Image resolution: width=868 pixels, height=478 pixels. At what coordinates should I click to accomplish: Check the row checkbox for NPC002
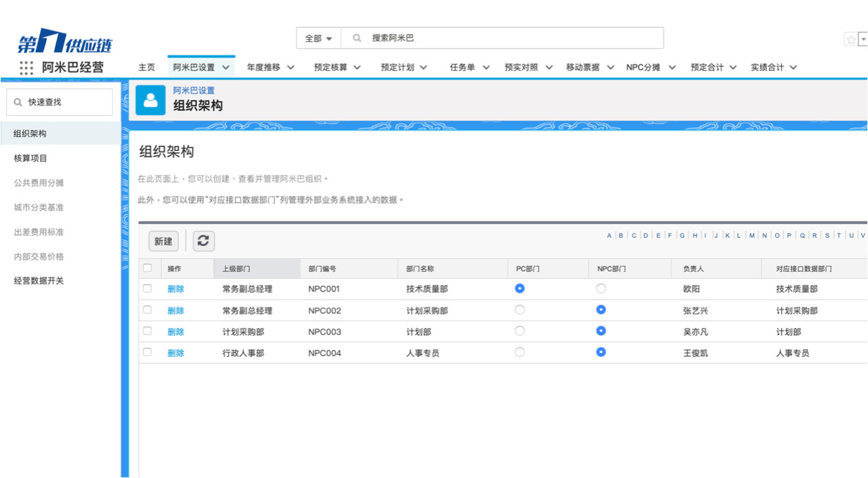point(147,310)
